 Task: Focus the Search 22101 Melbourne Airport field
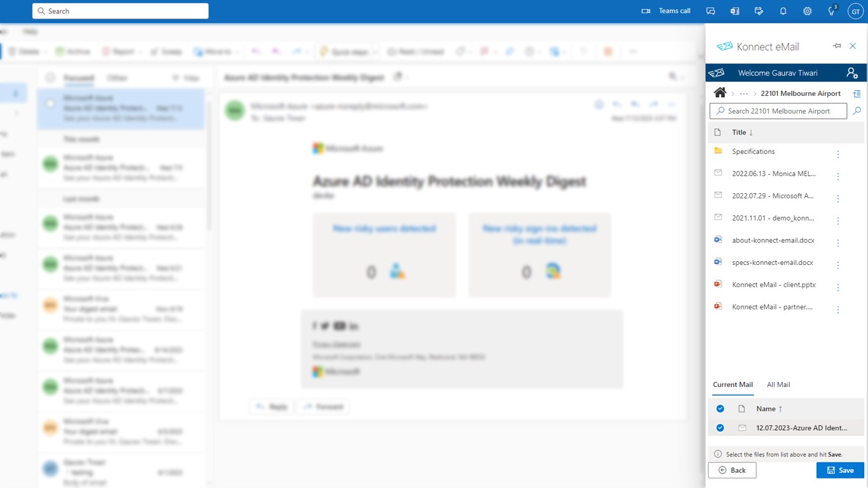coord(778,111)
